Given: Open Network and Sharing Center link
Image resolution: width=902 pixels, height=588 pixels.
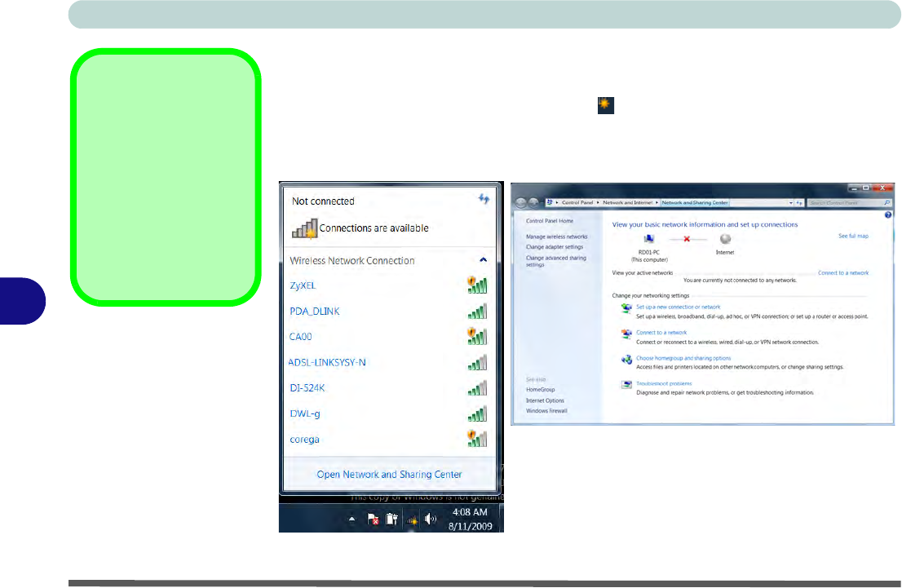Looking at the screenshot, I should [389, 475].
